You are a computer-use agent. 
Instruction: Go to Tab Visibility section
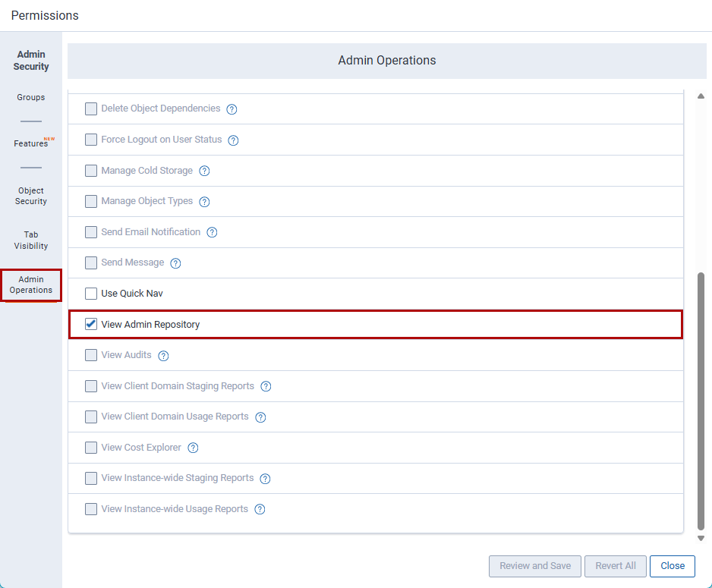coord(31,241)
